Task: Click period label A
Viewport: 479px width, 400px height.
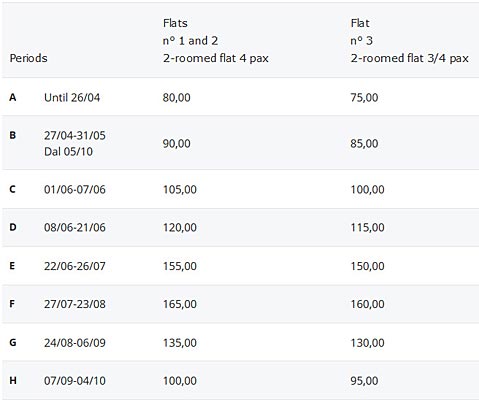Action: click(x=13, y=97)
